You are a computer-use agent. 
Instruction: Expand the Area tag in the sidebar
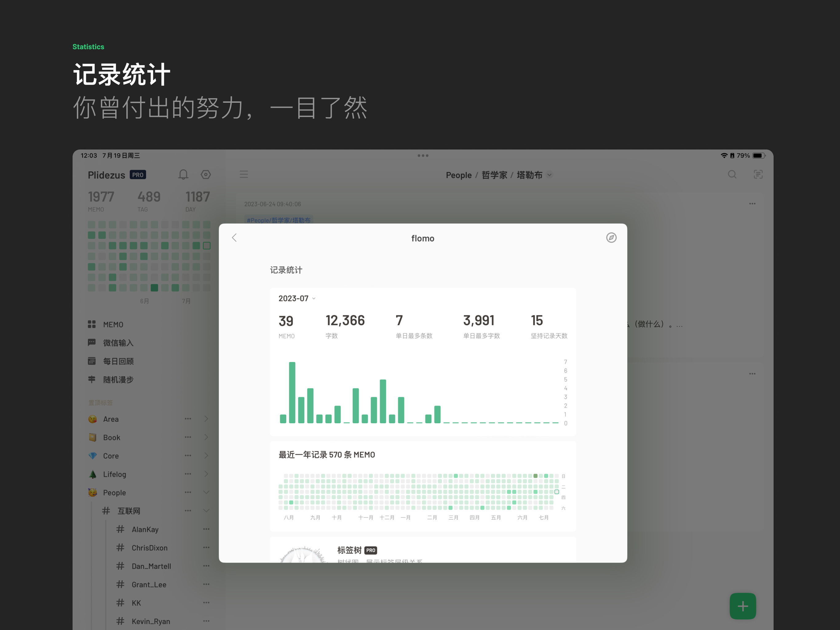pos(206,419)
